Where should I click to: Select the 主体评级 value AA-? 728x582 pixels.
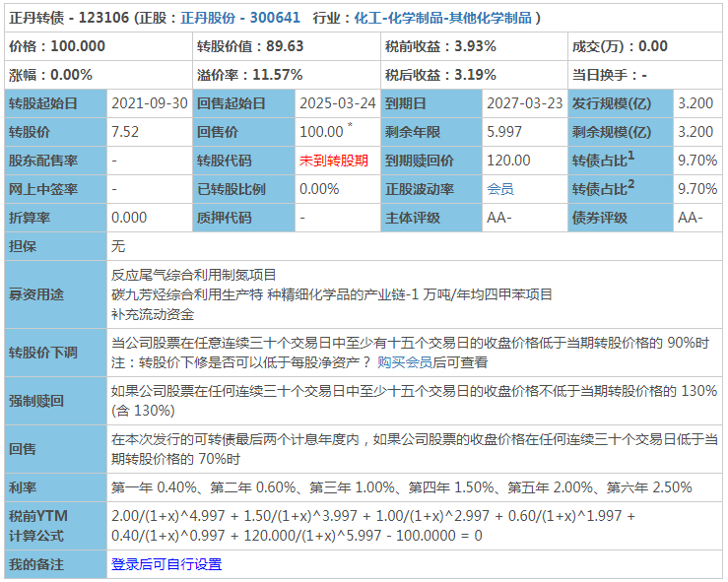click(498, 218)
